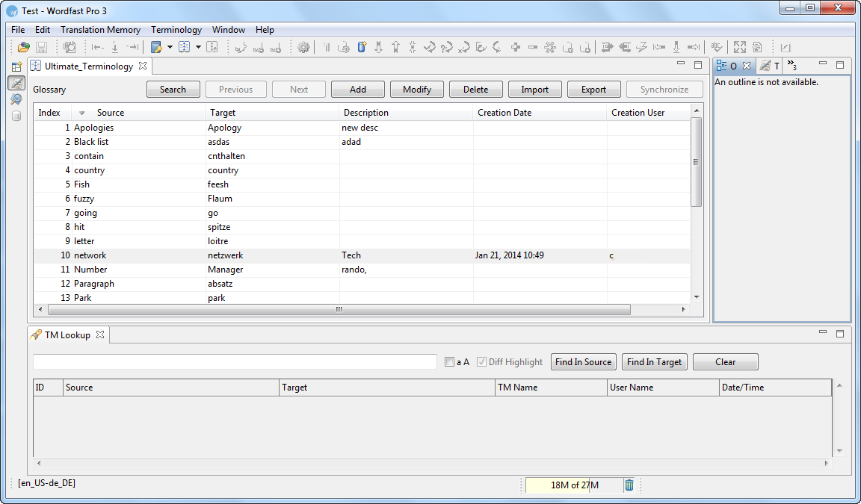
Task: Close the Outline view tab
Action: click(747, 66)
